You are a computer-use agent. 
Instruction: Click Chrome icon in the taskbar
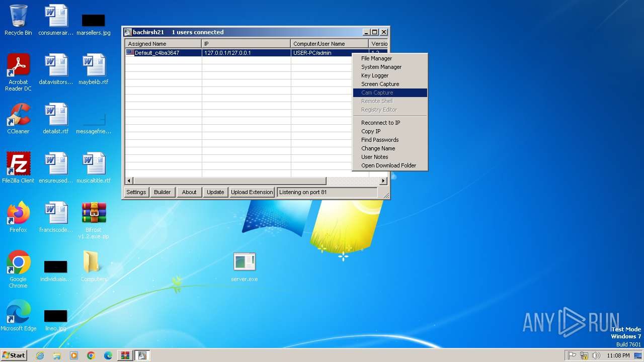pyautogui.click(x=91, y=355)
